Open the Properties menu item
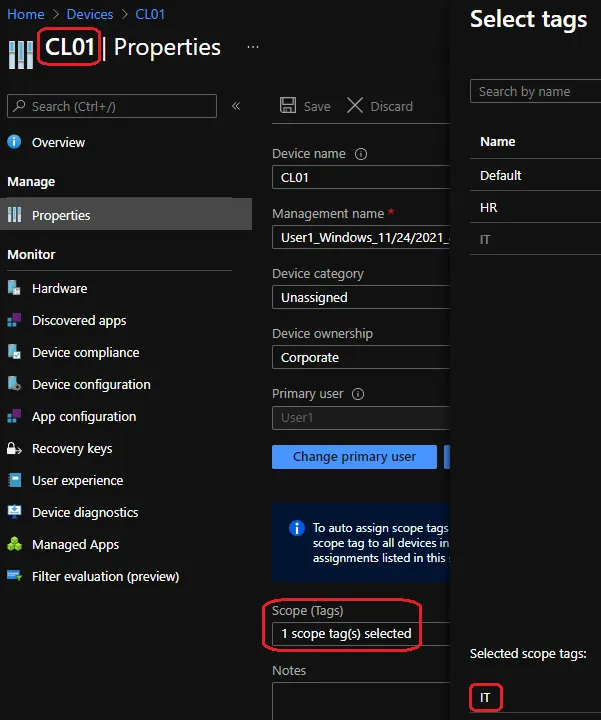601x720 pixels. 61,215
